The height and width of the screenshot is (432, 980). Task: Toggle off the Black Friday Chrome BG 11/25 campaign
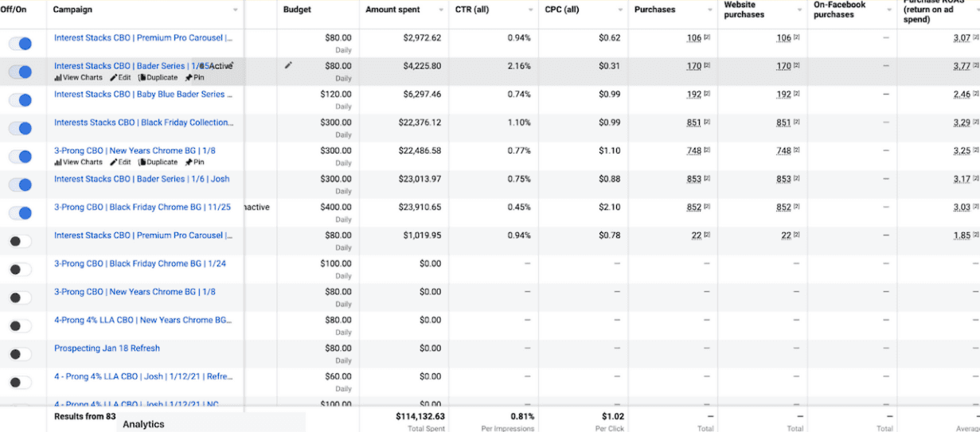[x=21, y=213]
